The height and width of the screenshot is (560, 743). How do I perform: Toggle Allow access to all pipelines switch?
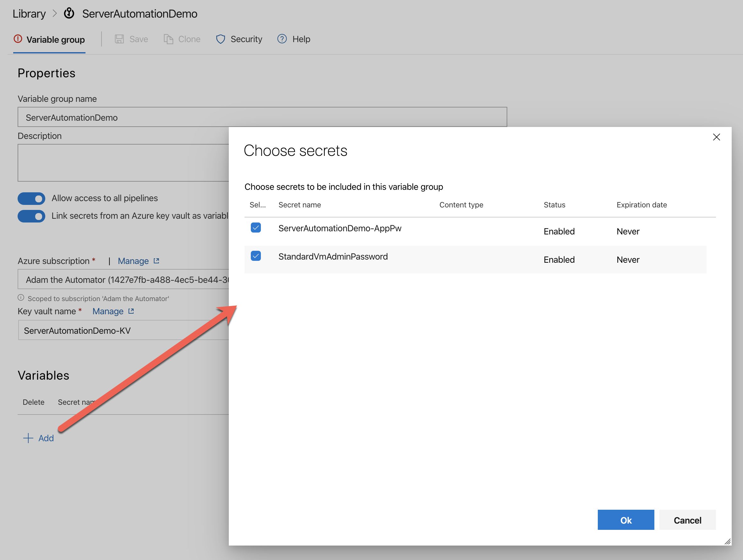click(x=31, y=198)
